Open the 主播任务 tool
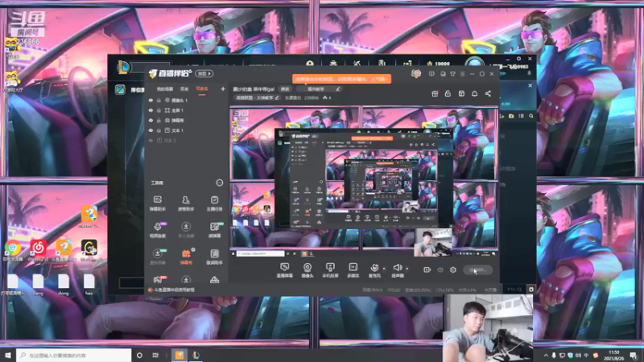Viewport: 644px width, 362px height. pos(214,203)
